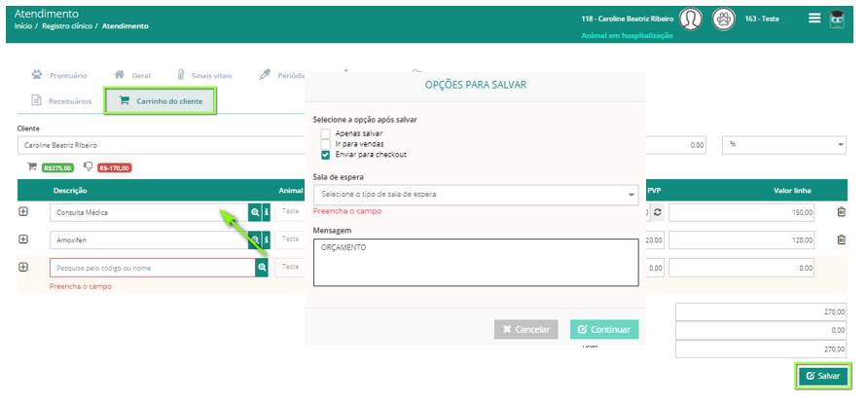Click the info icon beside Amoxifen
This screenshot has height=405, width=868.
click(x=267, y=239)
